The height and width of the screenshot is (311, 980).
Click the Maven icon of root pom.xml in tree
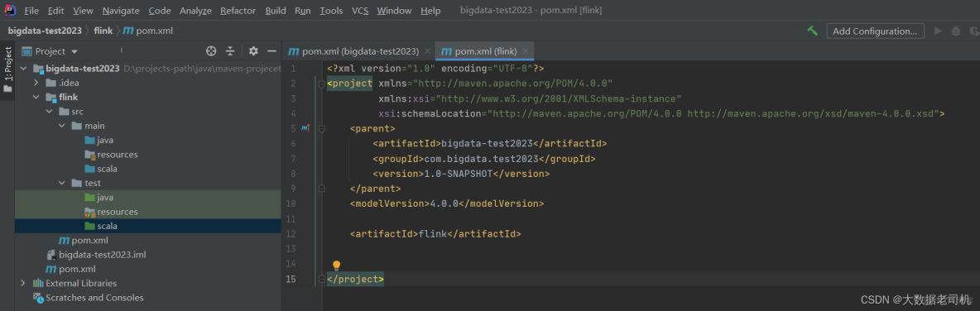[x=51, y=269]
